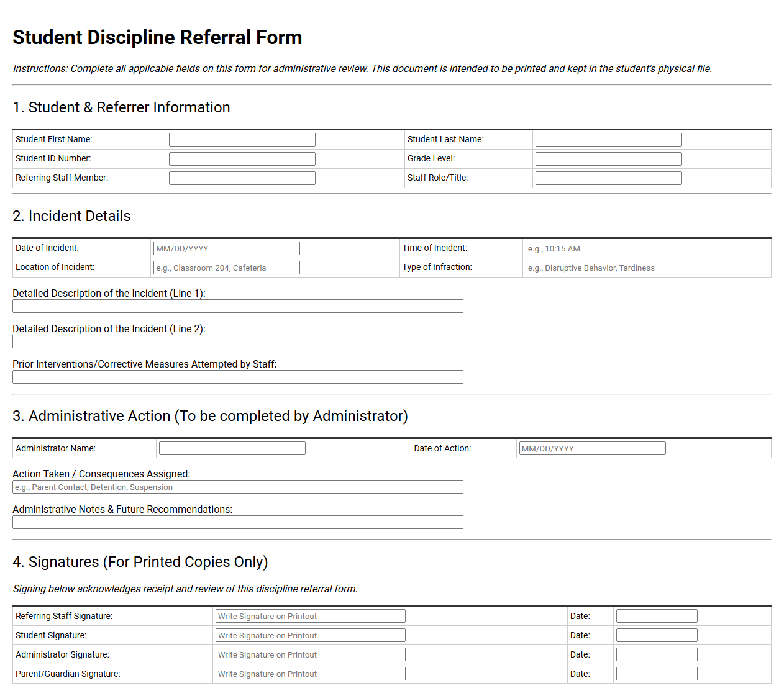784x696 pixels.
Task: Click the 'Date of Action:' label
Action: click(443, 448)
